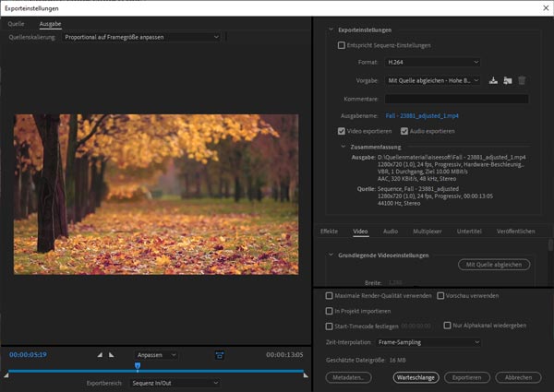Open the Effekte tab

(x=329, y=232)
